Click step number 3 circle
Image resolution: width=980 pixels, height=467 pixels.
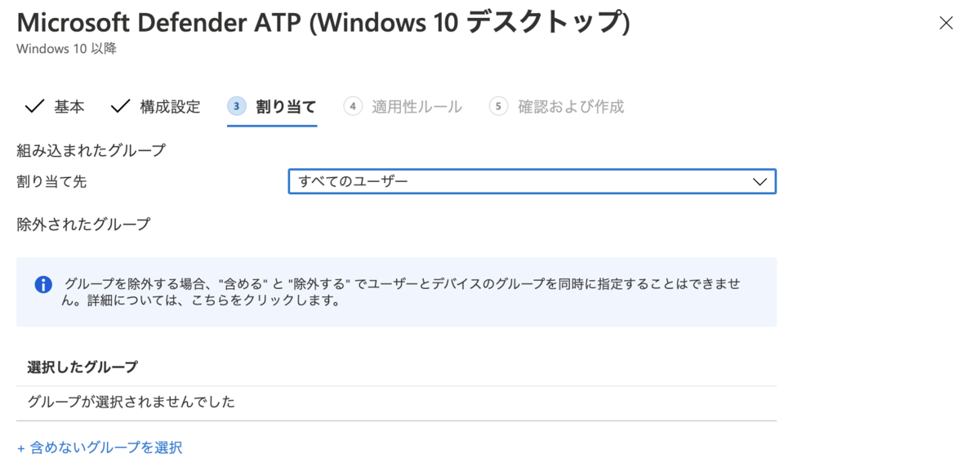[237, 106]
